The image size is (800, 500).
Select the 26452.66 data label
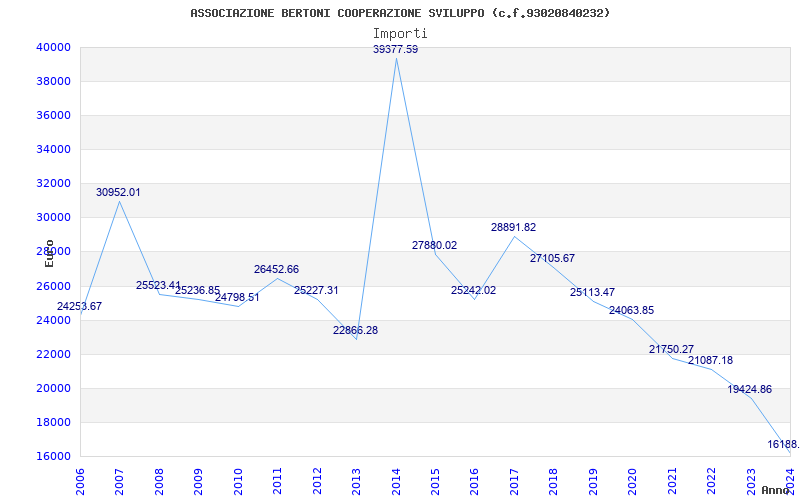(x=277, y=269)
